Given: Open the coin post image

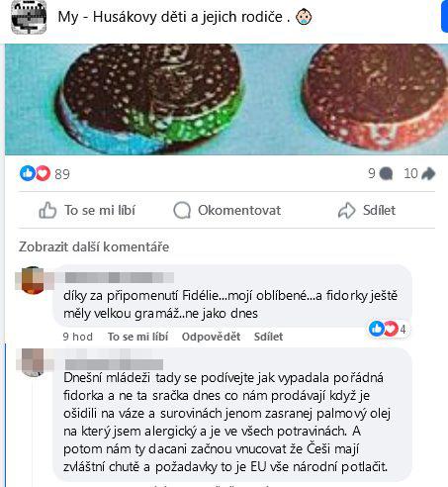Looking at the screenshot, I should pos(226,99).
